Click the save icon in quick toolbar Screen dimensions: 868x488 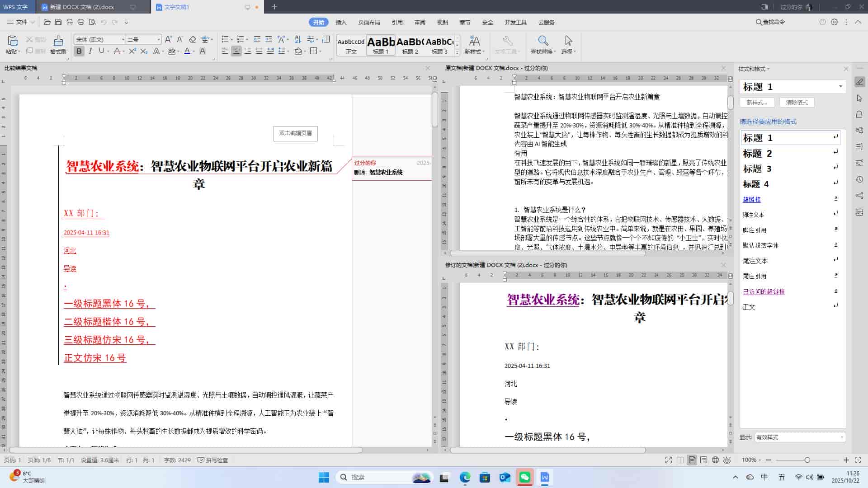(x=58, y=22)
